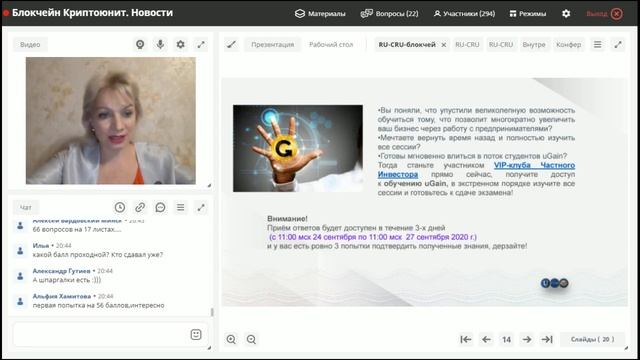Select the second RU-CRU tab
640x360 pixels.
coord(501,44)
